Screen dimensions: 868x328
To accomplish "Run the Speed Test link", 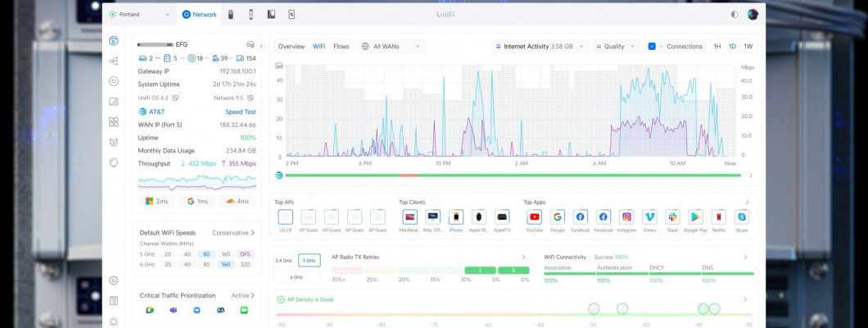I will point(240,112).
